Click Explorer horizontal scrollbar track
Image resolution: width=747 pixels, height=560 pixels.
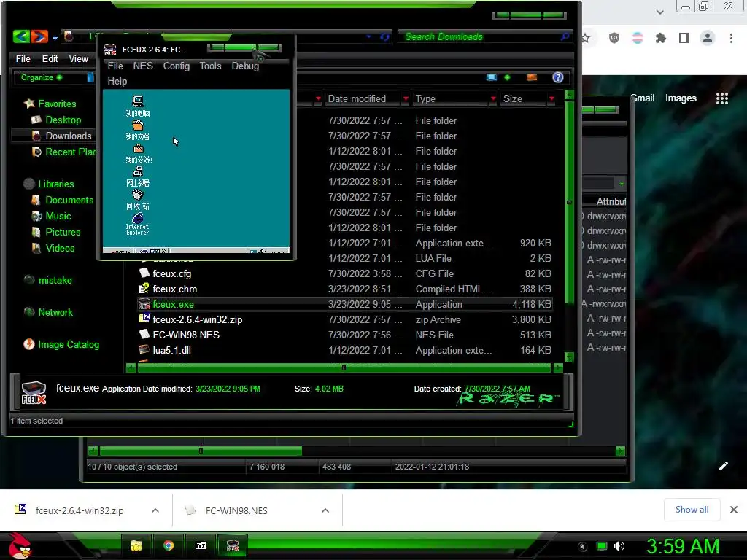tap(345, 367)
